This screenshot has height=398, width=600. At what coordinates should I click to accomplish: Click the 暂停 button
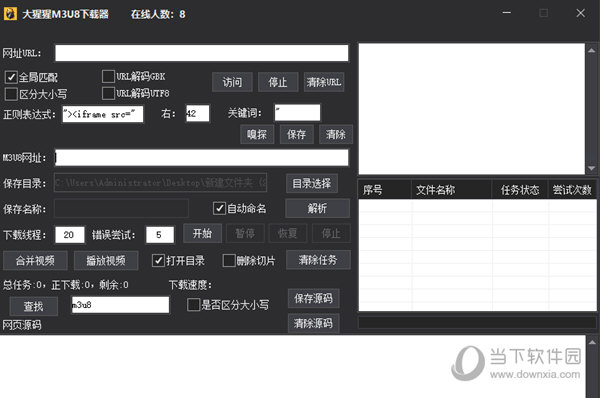pos(245,233)
